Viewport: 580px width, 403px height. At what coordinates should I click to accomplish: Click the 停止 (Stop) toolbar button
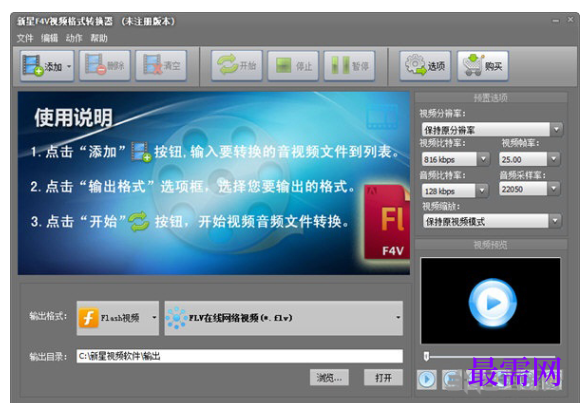(293, 66)
